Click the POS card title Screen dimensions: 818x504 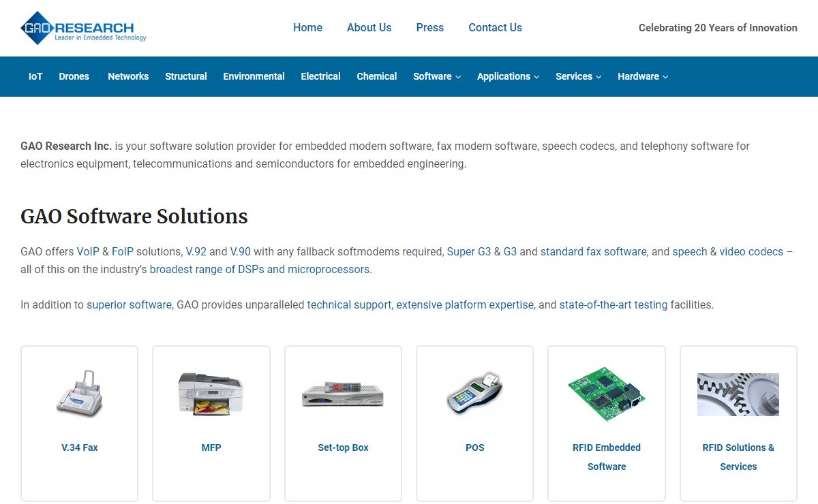pos(475,447)
